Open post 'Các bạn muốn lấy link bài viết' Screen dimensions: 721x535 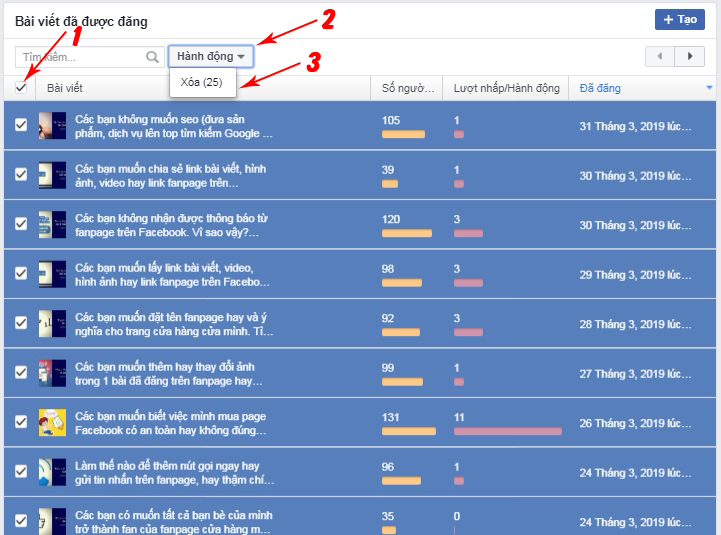[x=172, y=275]
